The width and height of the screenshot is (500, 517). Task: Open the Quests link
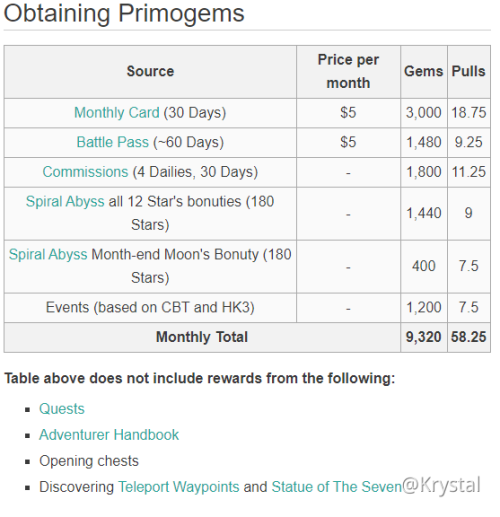(x=62, y=409)
